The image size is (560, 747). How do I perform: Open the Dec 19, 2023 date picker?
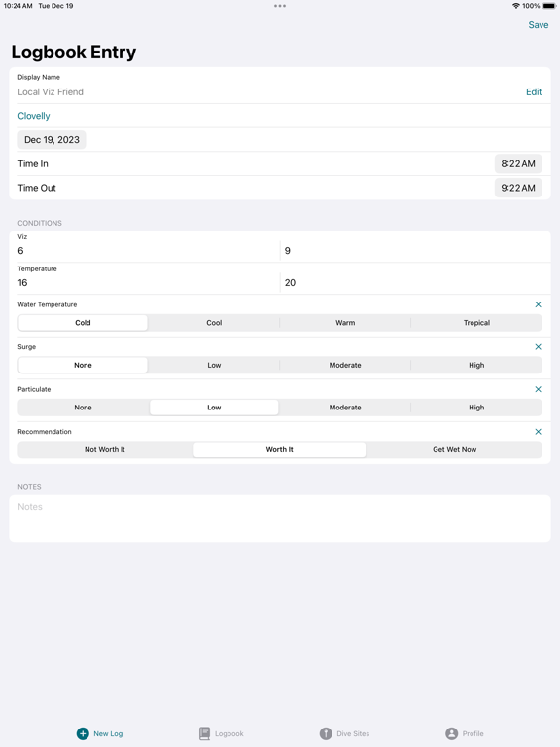(x=52, y=140)
